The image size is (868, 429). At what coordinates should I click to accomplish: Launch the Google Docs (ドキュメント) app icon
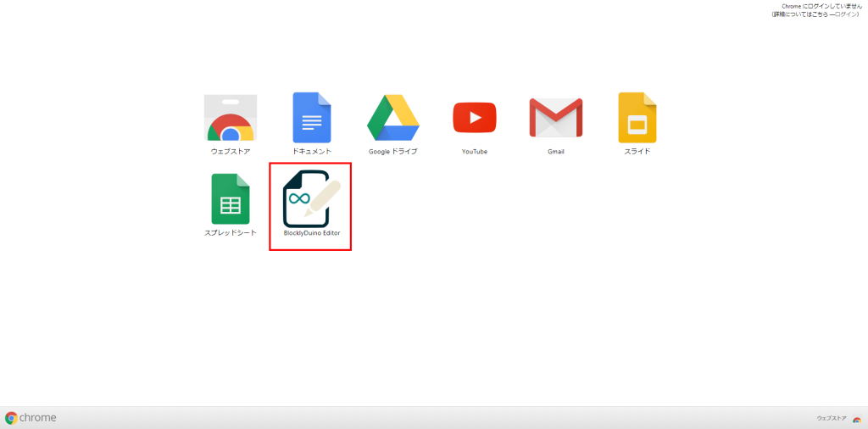click(311, 118)
